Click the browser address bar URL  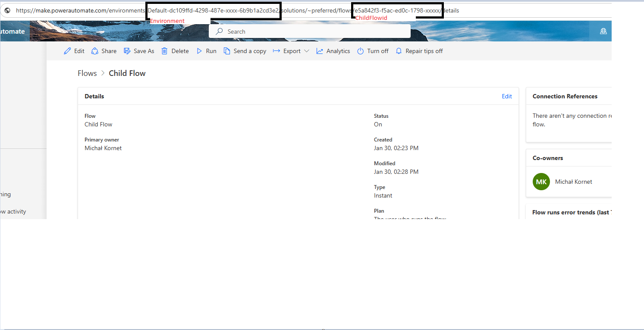(237, 10)
